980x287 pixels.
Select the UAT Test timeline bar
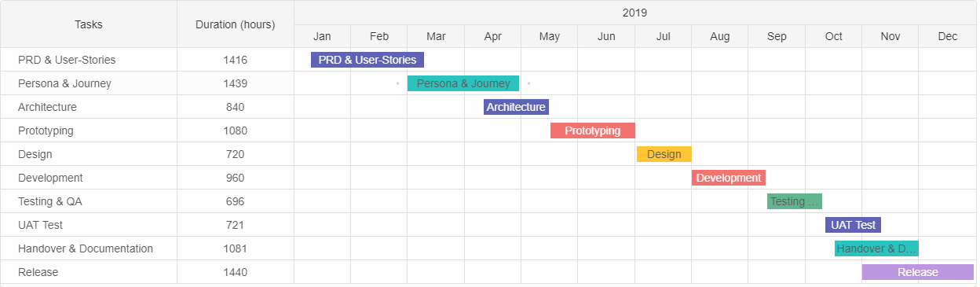coord(854,225)
